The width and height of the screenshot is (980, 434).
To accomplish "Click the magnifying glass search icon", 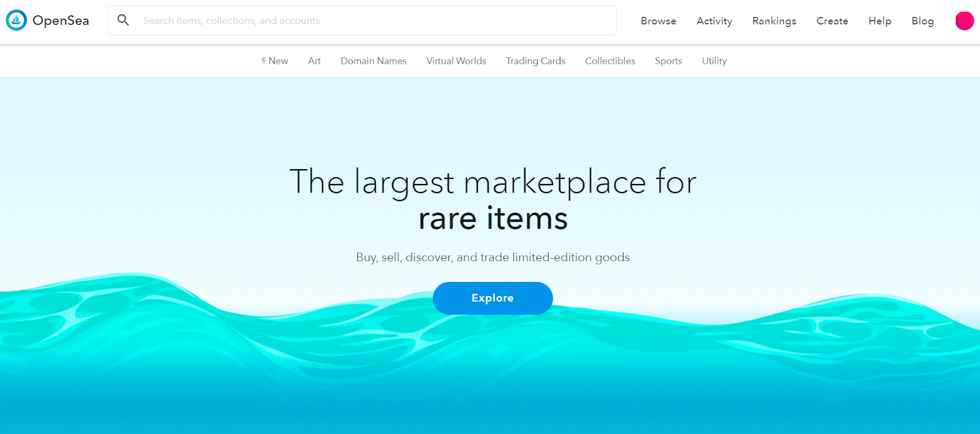I will click(123, 20).
